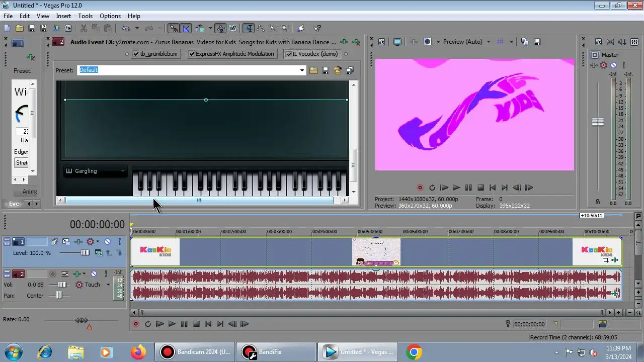
Task: Save preview snapshot to file
Action: pos(537,42)
